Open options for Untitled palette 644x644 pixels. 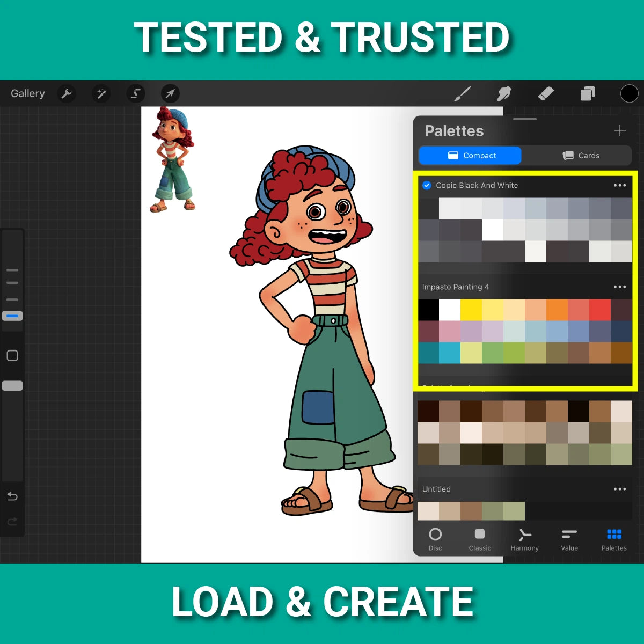pyautogui.click(x=620, y=489)
